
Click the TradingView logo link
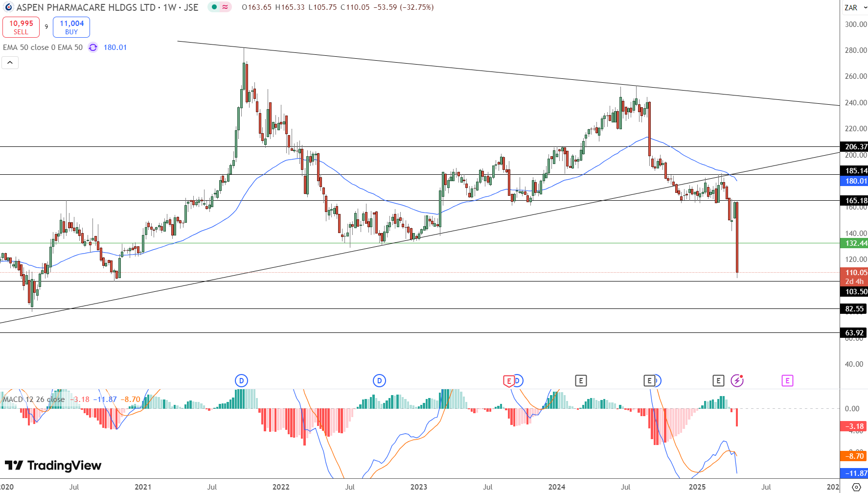53,465
